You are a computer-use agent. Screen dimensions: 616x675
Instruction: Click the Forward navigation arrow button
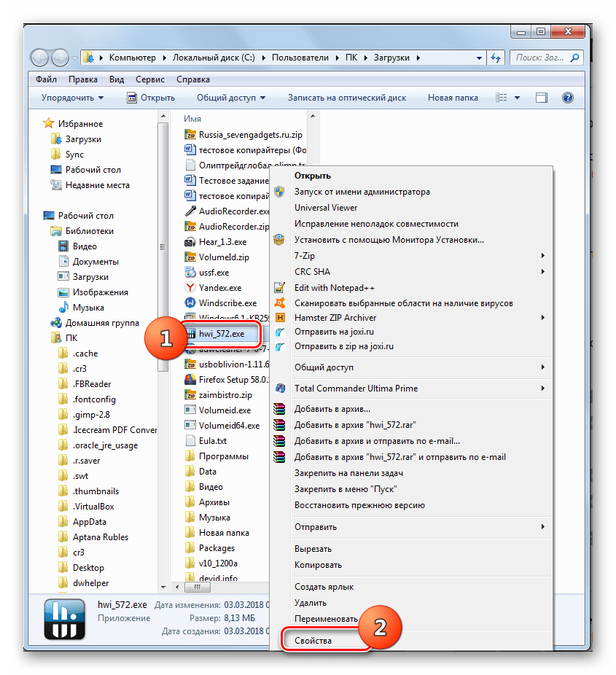click(x=59, y=58)
